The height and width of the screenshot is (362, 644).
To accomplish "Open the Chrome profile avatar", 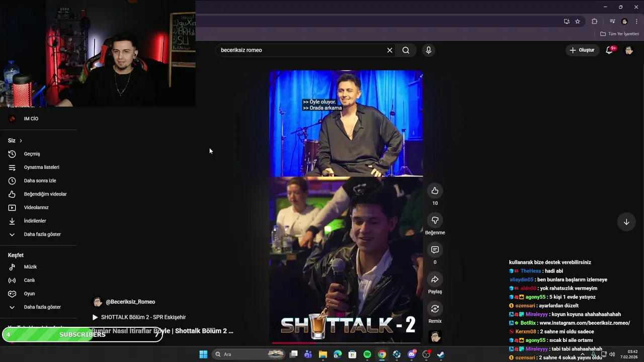I will 624,21.
